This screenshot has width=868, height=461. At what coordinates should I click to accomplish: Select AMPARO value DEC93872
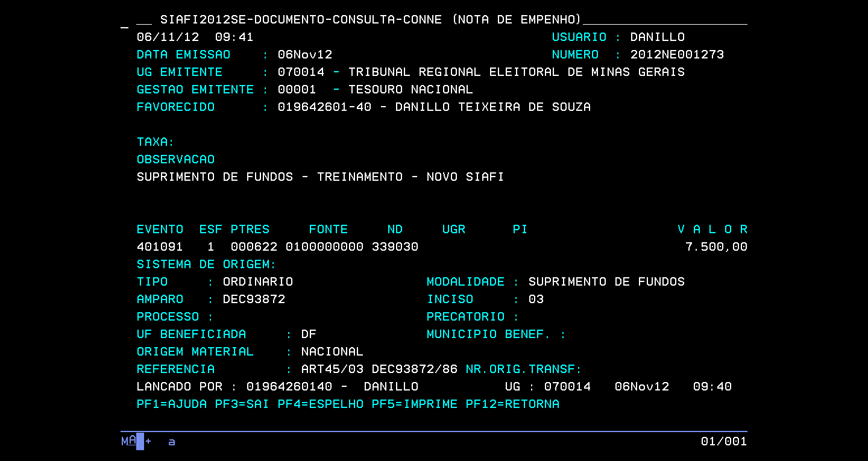pyautogui.click(x=254, y=299)
